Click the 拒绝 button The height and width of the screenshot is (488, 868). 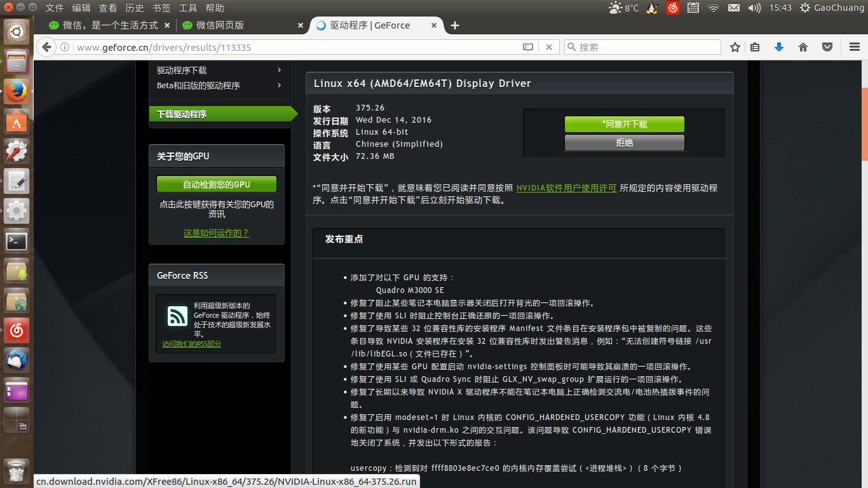[625, 142]
